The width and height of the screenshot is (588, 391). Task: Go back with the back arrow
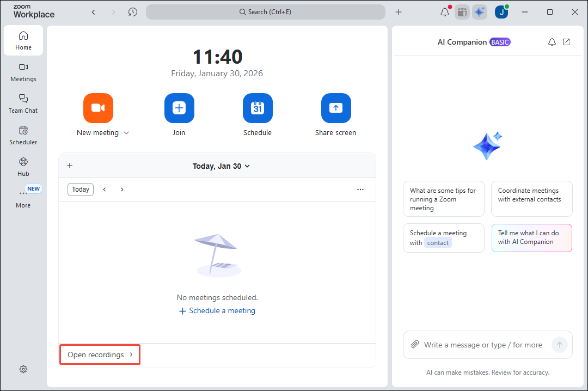click(x=94, y=12)
